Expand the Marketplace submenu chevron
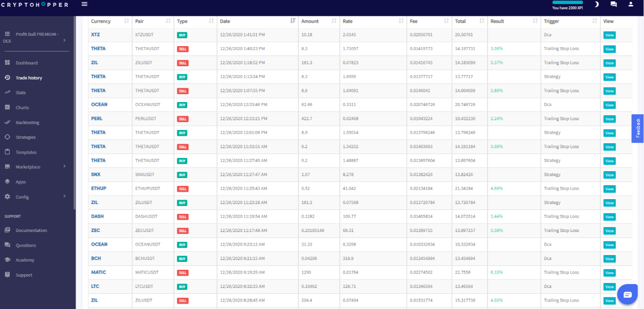Image resolution: width=644 pixels, height=309 pixels. pyautogui.click(x=64, y=167)
